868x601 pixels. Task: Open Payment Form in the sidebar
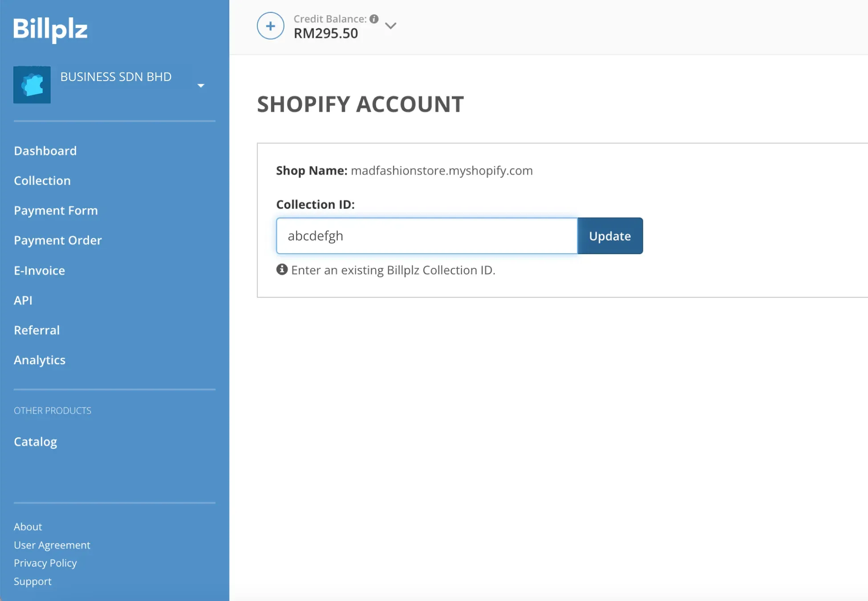[56, 210]
